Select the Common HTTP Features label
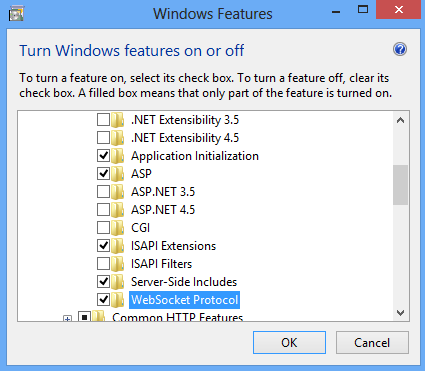The height and width of the screenshot is (371, 425). pyautogui.click(x=178, y=317)
